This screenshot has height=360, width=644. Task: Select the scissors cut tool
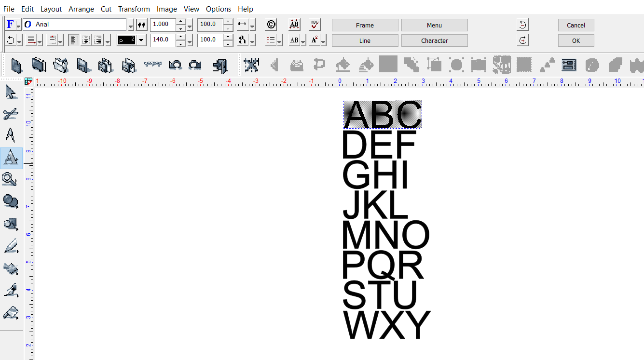coord(11,114)
